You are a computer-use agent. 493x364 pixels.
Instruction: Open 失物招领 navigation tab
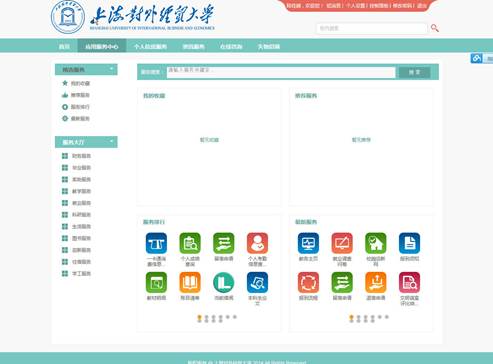[269, 46]
